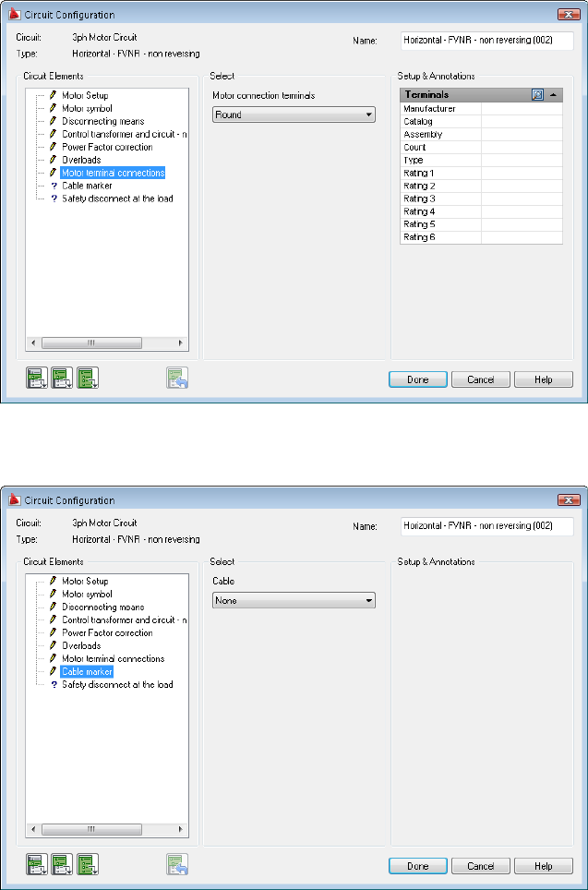Select unconfigured Cable marker item, Terminals dialog

(87, 186)
